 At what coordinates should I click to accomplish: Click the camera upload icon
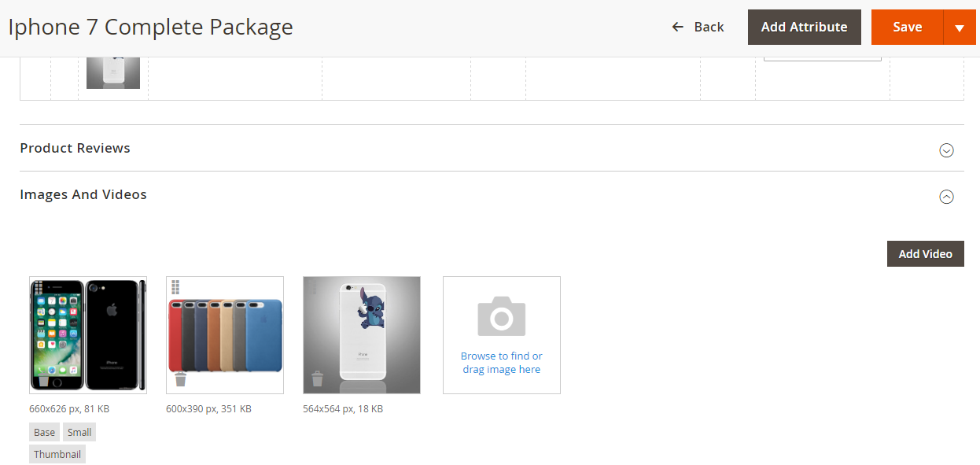coord(502,316)
